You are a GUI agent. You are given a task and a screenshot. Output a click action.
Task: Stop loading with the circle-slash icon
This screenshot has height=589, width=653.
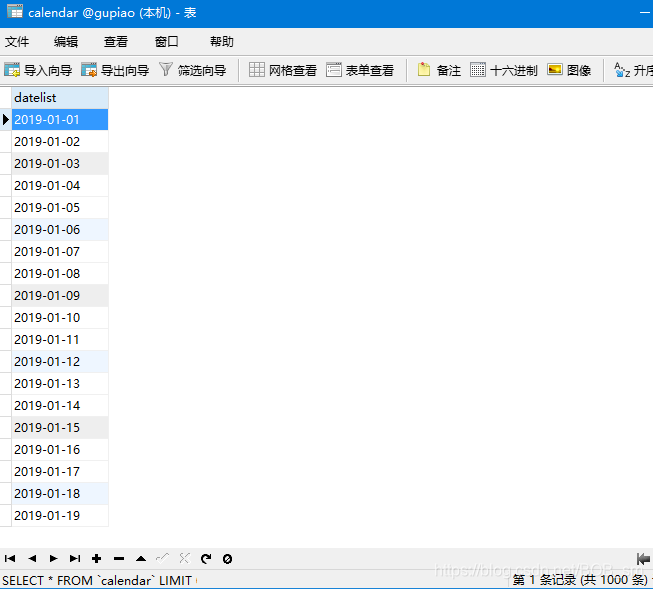point(227,559)
